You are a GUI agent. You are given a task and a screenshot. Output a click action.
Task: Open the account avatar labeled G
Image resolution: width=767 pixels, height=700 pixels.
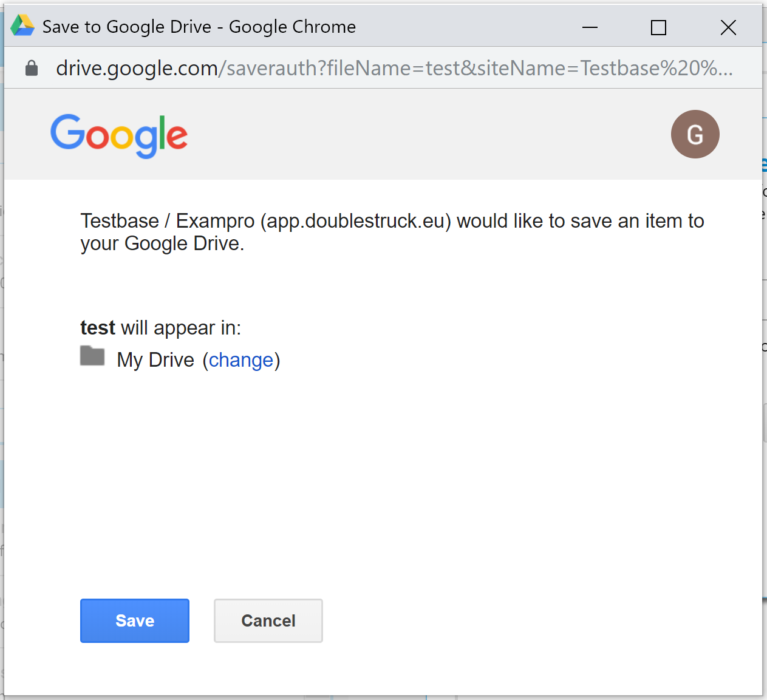pyautogui.click(x=695, y=134)
